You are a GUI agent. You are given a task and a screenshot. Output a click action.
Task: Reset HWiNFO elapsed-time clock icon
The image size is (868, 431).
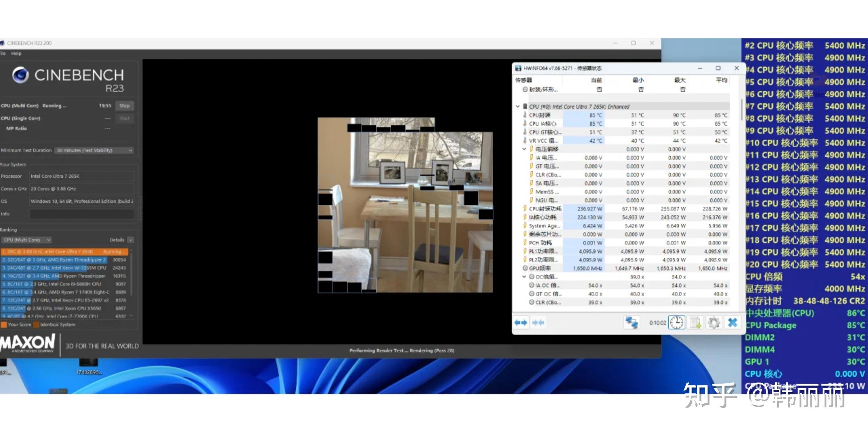[676, 322]
